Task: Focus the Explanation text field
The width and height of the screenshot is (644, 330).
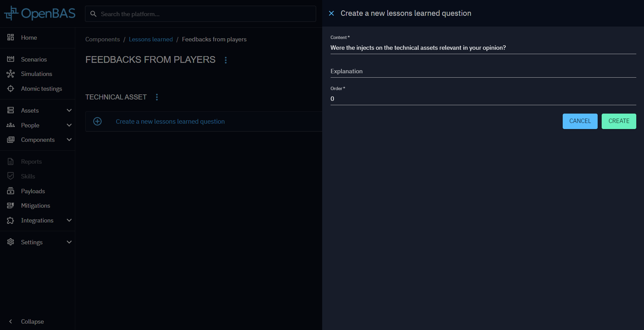Action: 483,71
